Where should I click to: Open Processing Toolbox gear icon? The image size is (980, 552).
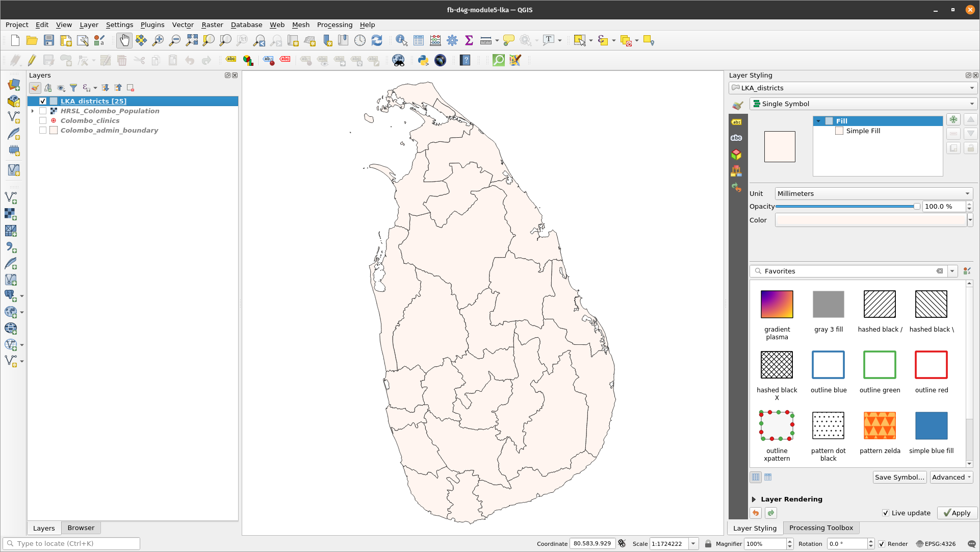[x=452, y=41]
